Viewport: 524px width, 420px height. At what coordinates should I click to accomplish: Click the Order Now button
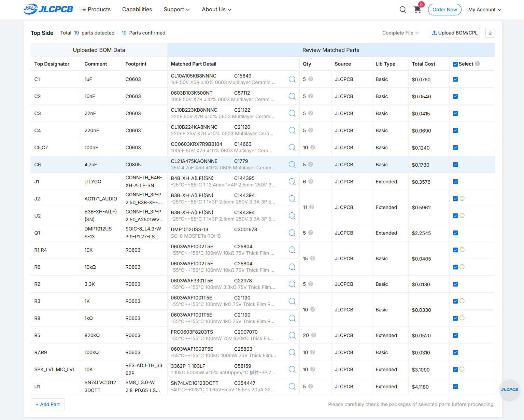click(444, 10)
